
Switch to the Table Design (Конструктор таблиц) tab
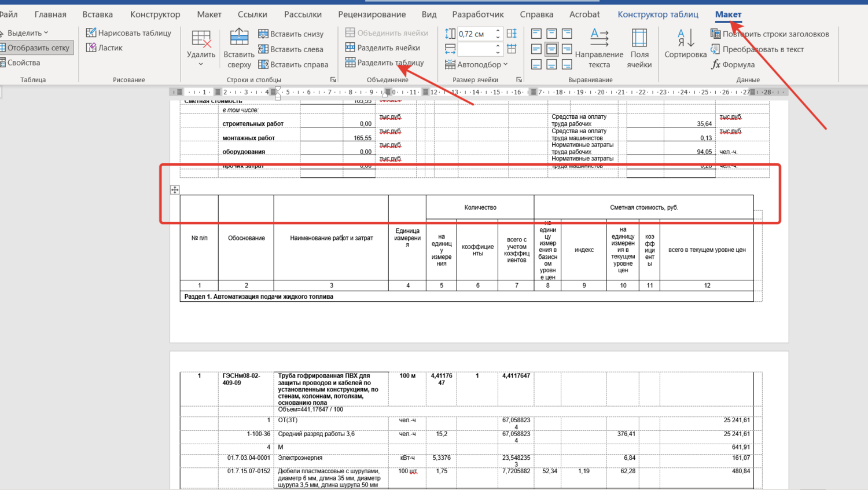pyautogui.click(x=657, y=14)
